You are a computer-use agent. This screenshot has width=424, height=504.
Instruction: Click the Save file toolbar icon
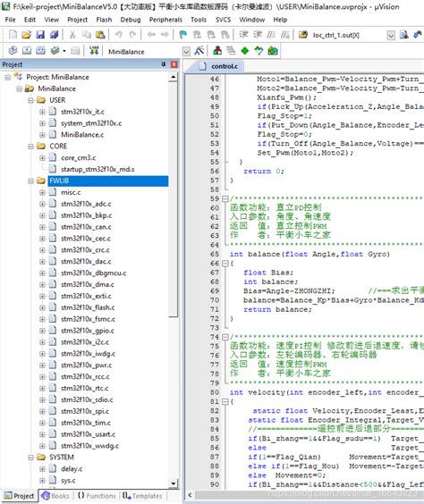tap(40, 34)
